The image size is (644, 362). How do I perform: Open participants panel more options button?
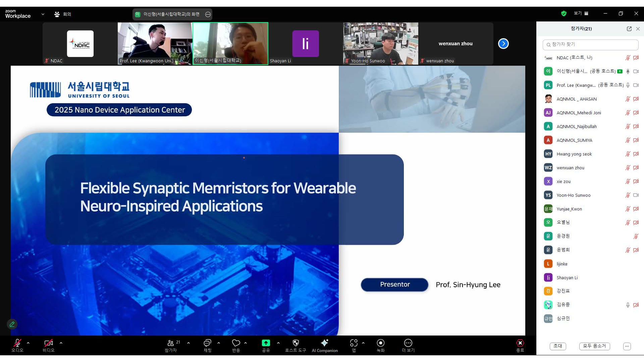[627, 346]
